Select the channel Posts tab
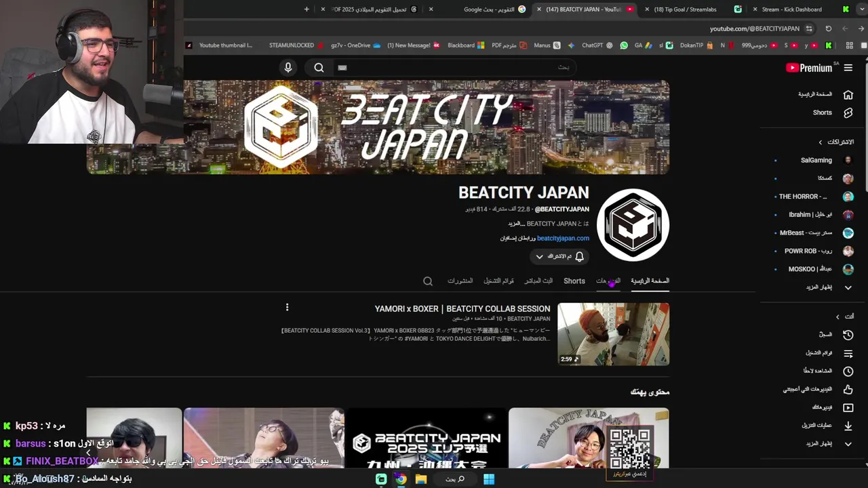 [x=460, y=281]
